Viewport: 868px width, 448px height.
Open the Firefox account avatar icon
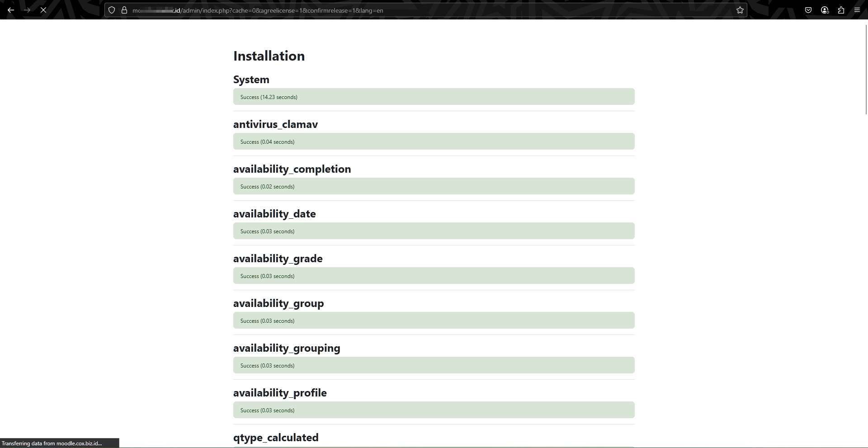(824, 10)
